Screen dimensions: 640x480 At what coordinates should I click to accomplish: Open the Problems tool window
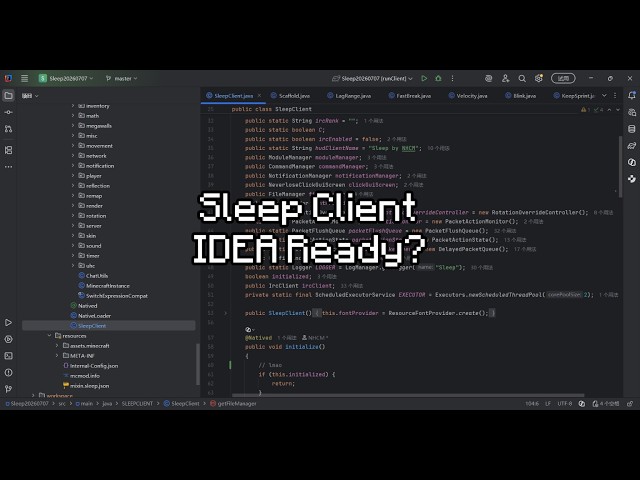(x=8, y=373)
